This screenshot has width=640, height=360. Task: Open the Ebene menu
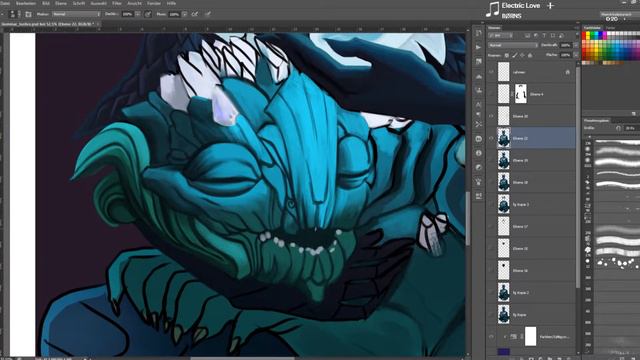pyautogui.click(x=61, y=3)
